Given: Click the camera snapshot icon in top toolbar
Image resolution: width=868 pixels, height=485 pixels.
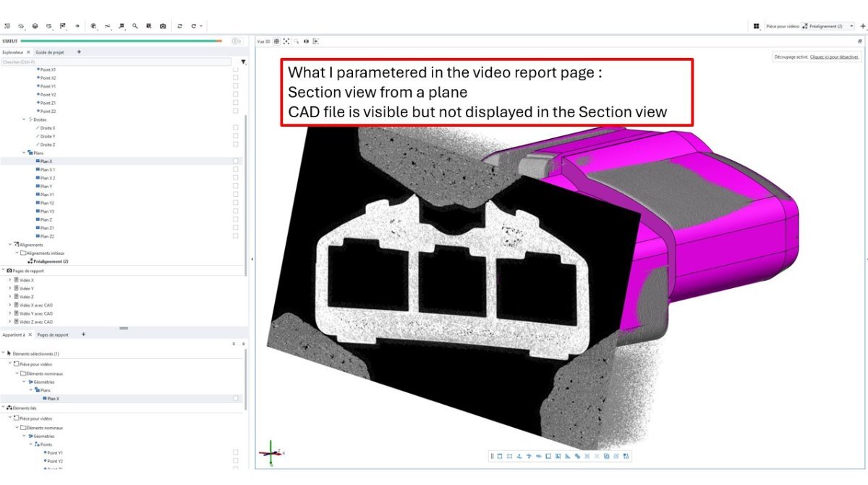Looking at the screenshot, I should tap(163, 26).
